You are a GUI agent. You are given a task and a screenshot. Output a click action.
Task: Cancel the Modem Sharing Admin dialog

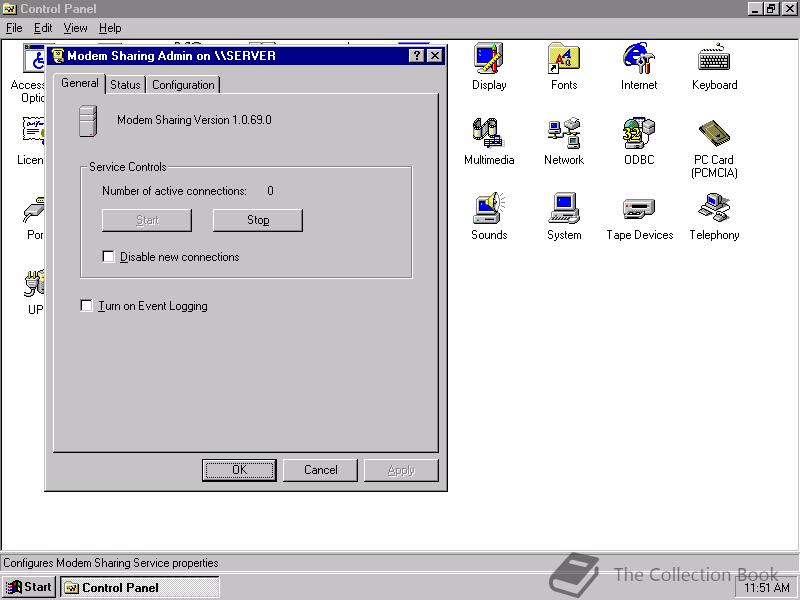point(320,470)
